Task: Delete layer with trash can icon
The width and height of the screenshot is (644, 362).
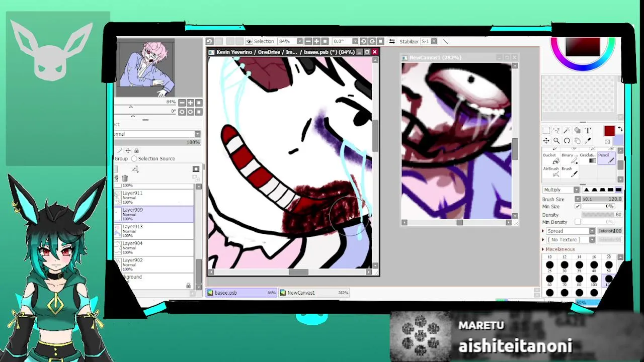Action: (125, 178)
